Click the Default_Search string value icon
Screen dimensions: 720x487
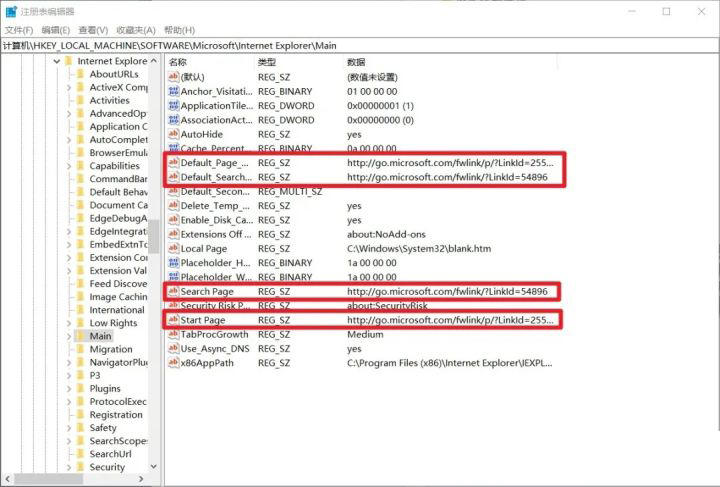[174, 177]
